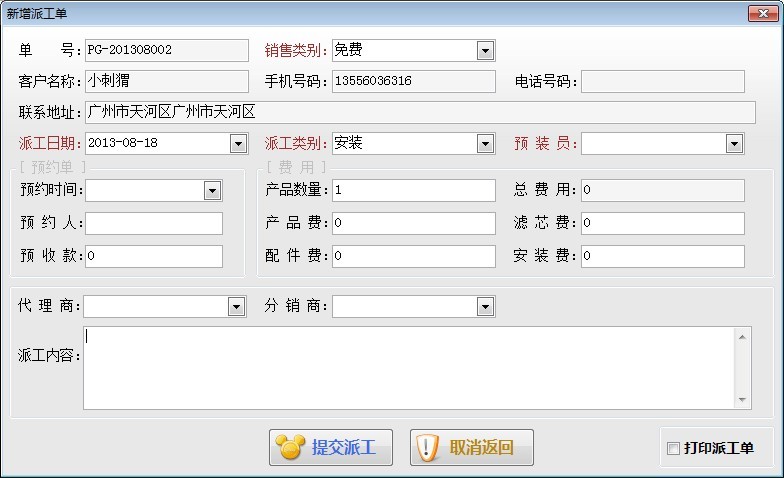Open the 预约时间 dropdown arrow

click(212, 190)
